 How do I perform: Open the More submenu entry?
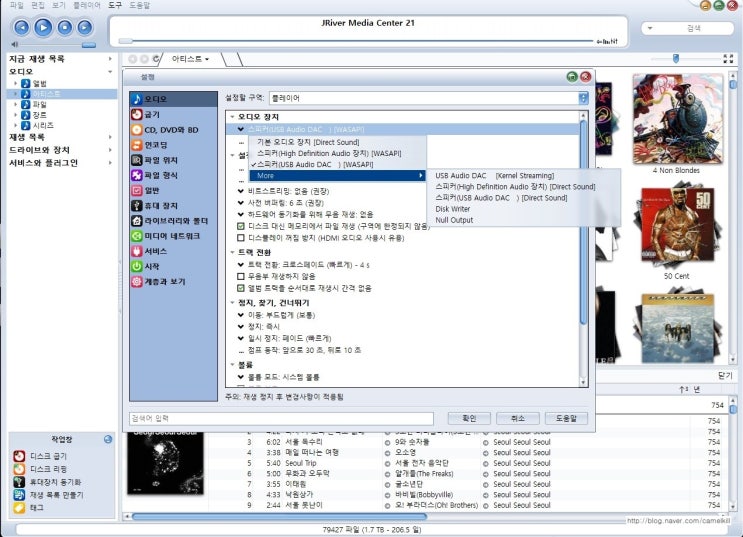(337, 175)
